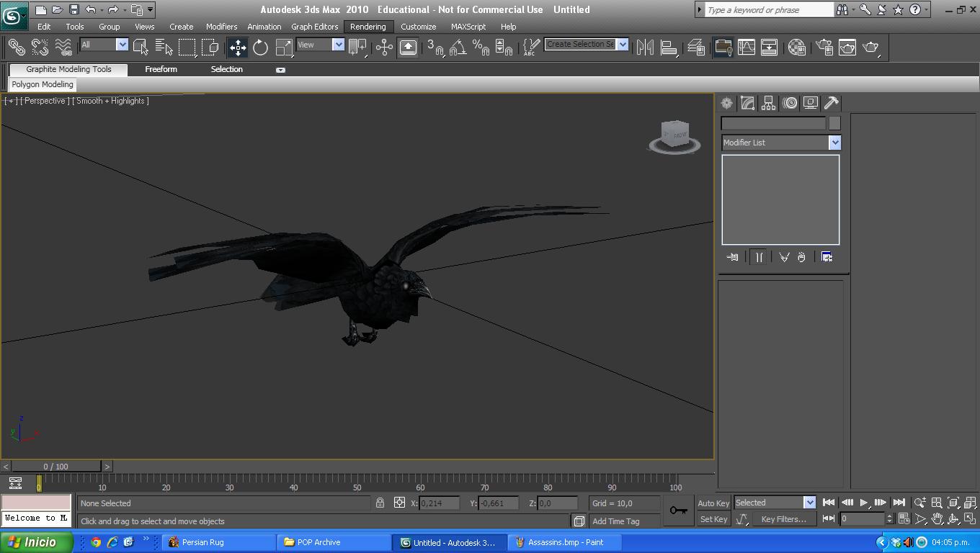Open the 3ds Max application button menu
The height and width of the screenshot is (553, 980).
pyautogui.click(x=13, y=15)
